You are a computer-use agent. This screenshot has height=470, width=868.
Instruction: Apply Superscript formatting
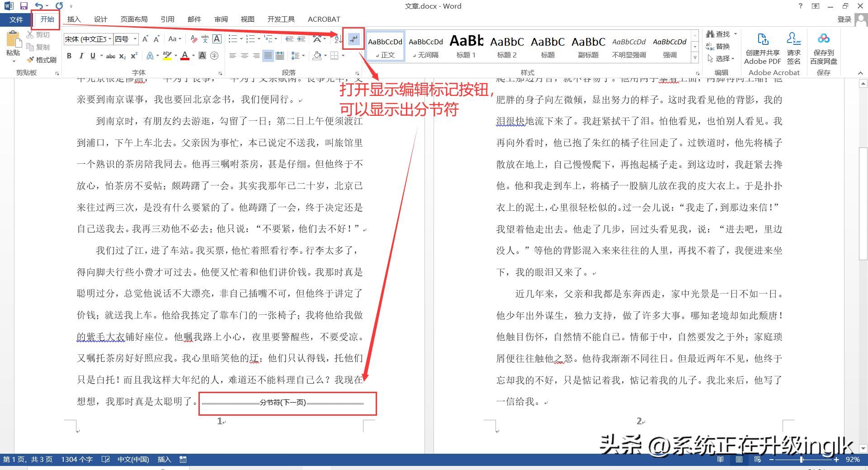tap(134, 56)
